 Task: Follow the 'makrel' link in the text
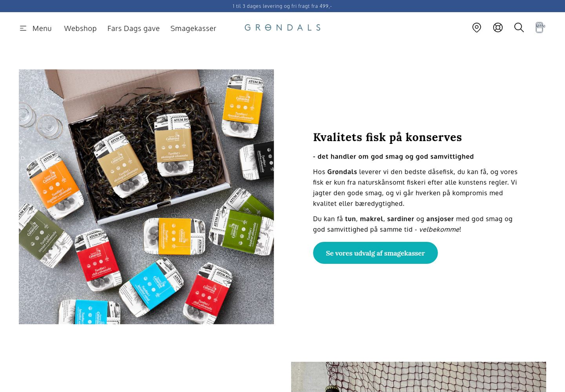point(371,219)
